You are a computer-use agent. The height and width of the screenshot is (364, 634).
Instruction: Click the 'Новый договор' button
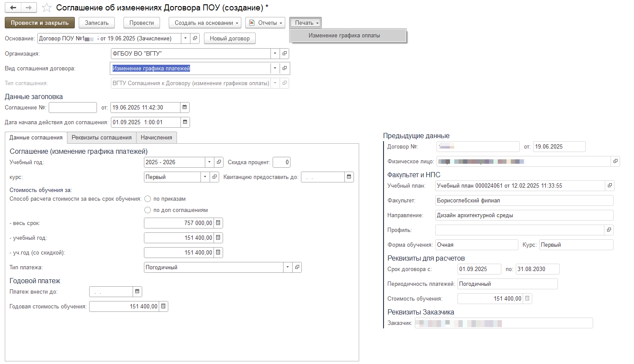click(230, 39)
